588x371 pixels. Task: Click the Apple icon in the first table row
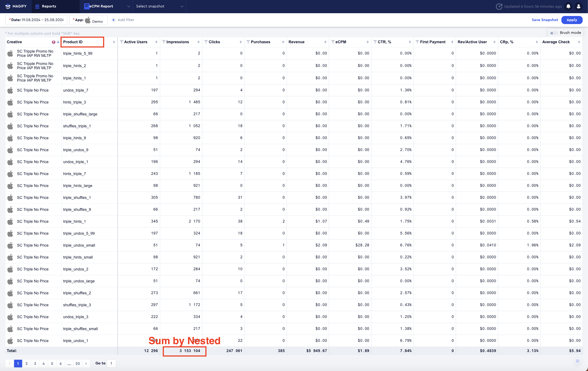pos(10,53)
